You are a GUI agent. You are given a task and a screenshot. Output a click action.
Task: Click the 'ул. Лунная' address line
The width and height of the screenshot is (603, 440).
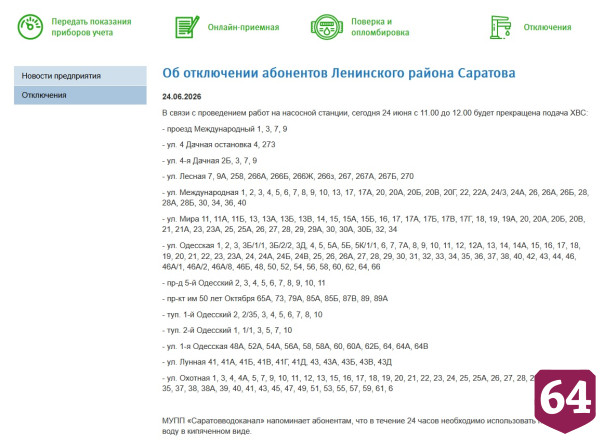[x=277, y=362]
